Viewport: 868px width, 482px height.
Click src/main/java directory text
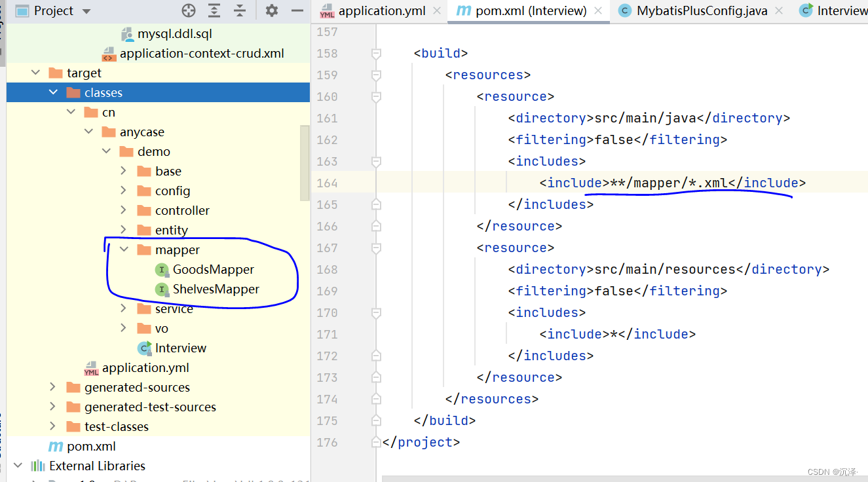click(x=645, y=119)
